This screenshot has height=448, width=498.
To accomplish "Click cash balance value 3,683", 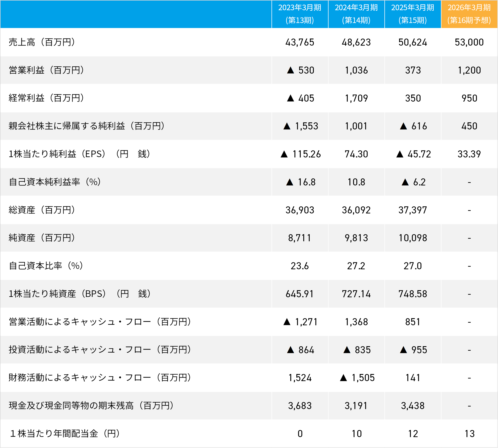I will click(x=300, y=406).
